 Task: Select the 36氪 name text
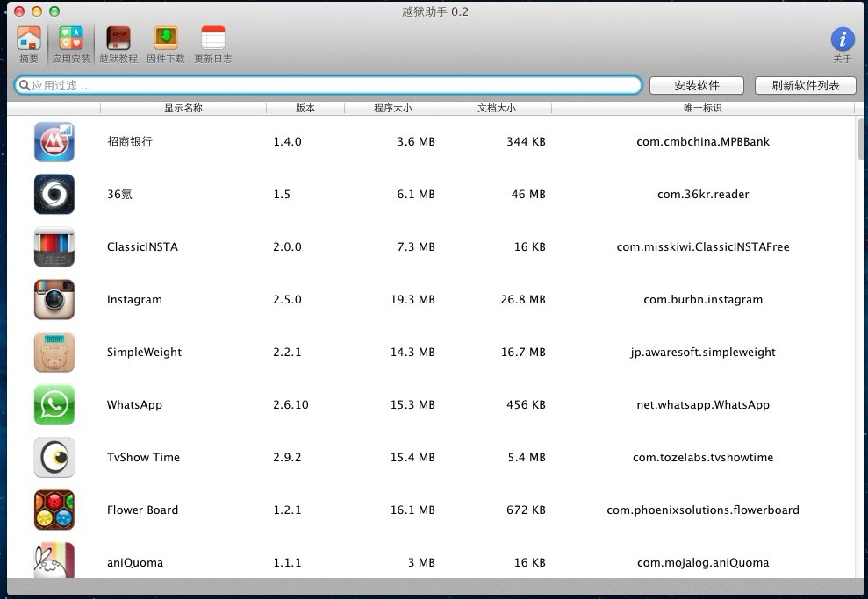[x=119, y=194]
